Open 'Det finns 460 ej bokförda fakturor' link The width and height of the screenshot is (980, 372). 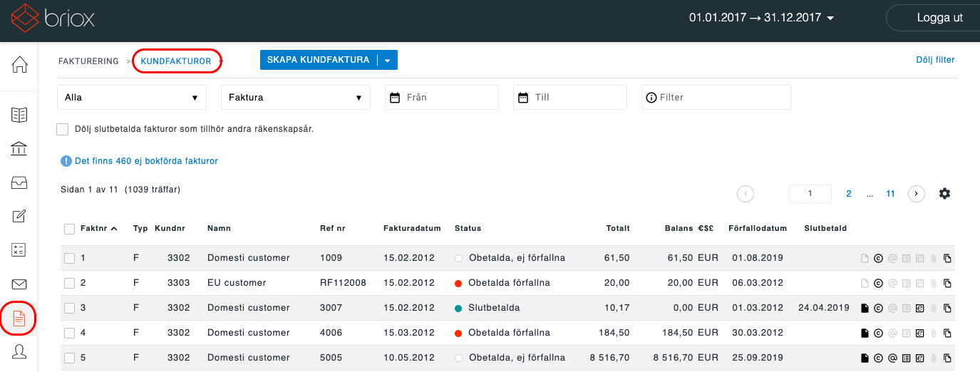[146, 161]
